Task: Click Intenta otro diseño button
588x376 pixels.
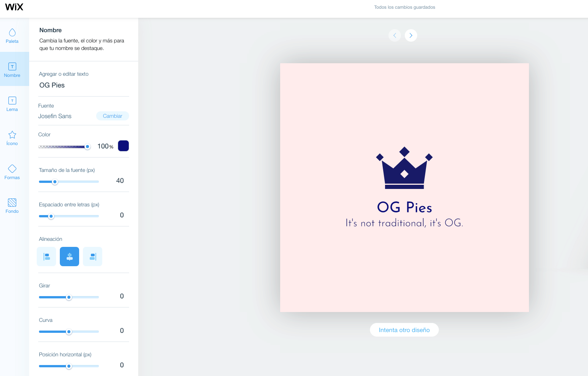Action: point(404,330)
